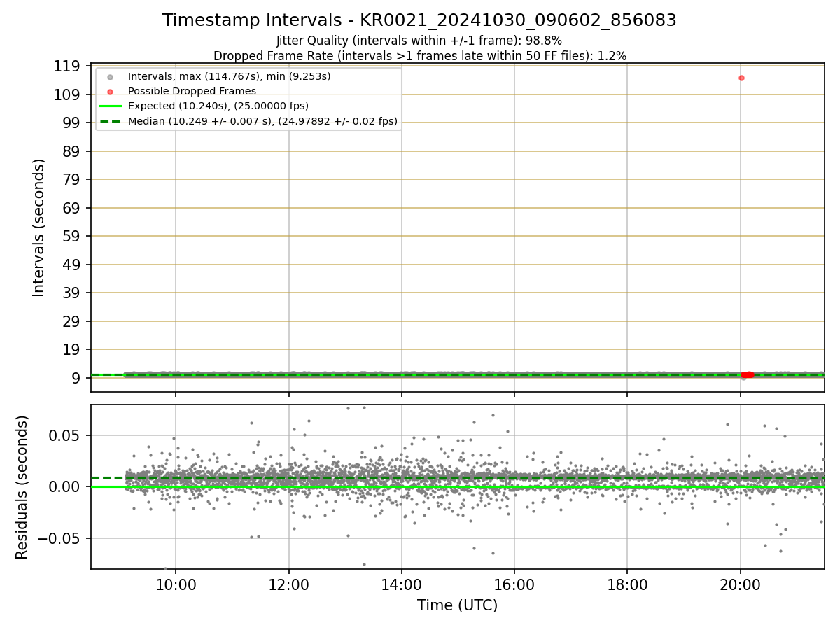
Task: Select the Dropped Frame Rate 1.2% subtitle
Action: tap(419, 56)
